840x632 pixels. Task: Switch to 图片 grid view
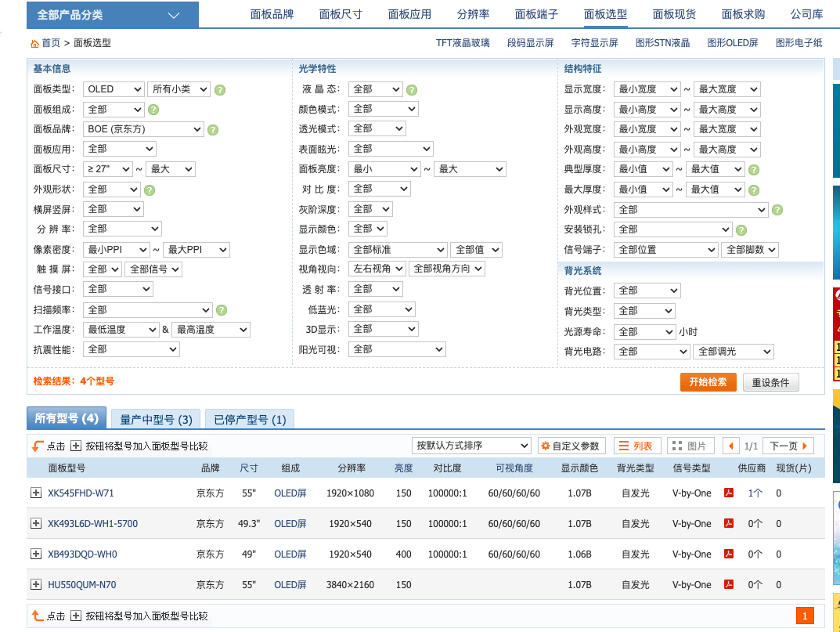click(x=690, y=446)
